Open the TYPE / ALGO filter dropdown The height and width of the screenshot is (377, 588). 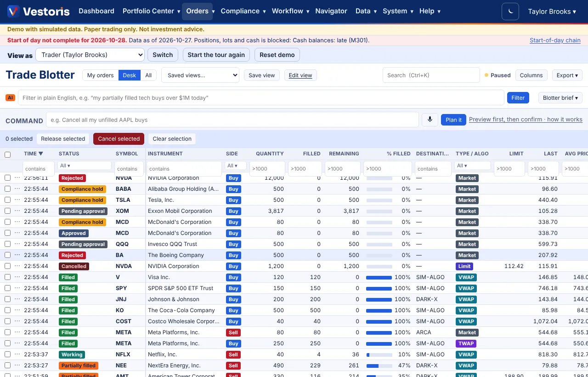pos(473,166)
